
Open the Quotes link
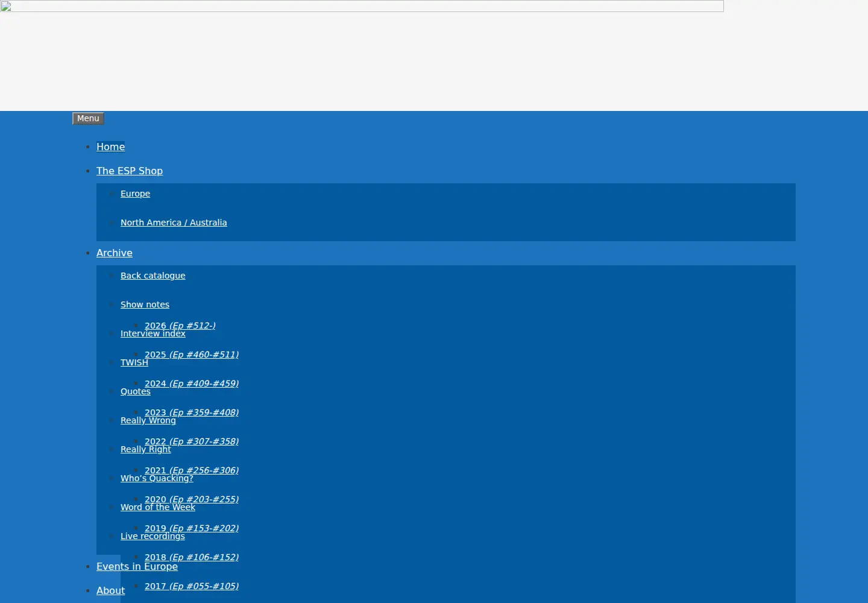[136, 391]
